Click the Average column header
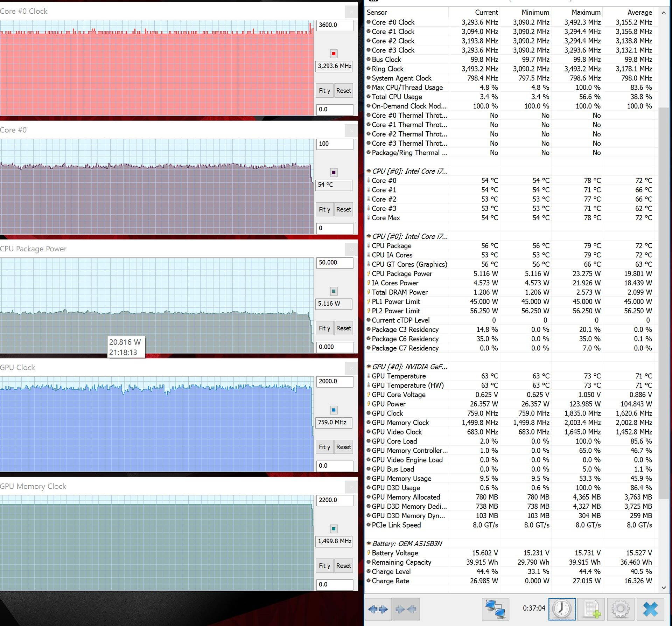The image size is (672, 626). [x=628, y=12]
